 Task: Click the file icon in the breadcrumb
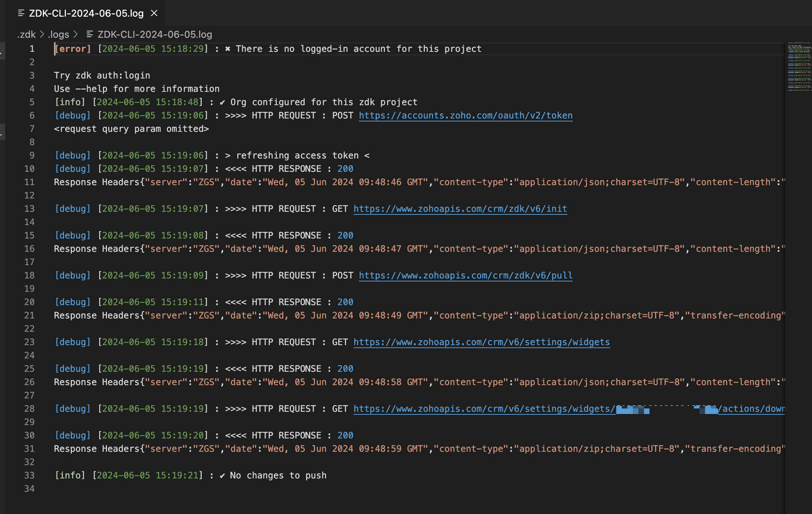coord(89,34)
